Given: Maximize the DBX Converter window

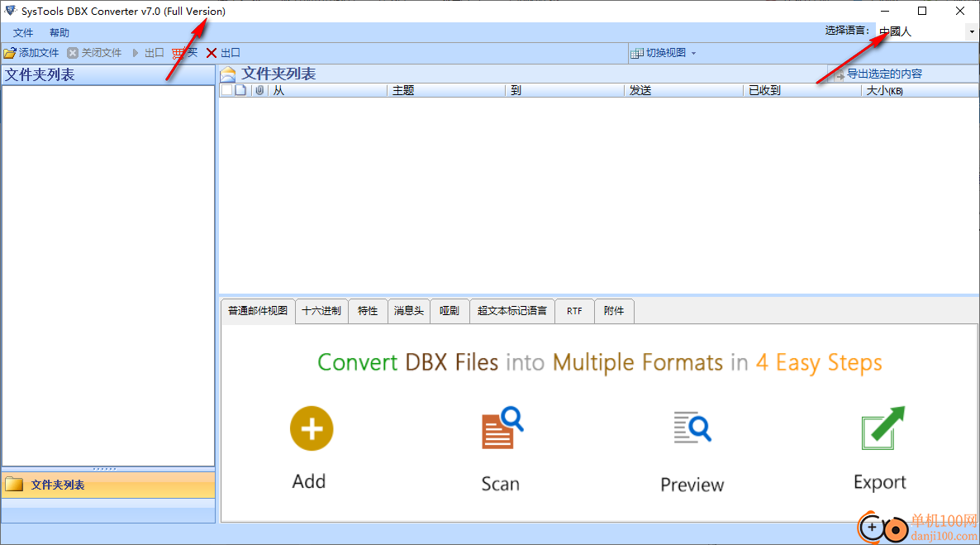Looking at the screenshot, I should 922,11.
